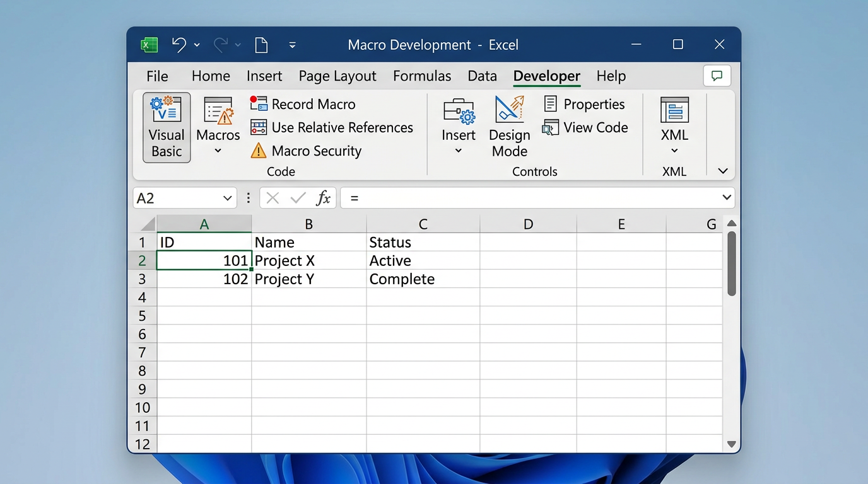The height and width of the screenshot is (484, 868).
Task: Click View Code in Controls
Action: (x=585, y=128)
